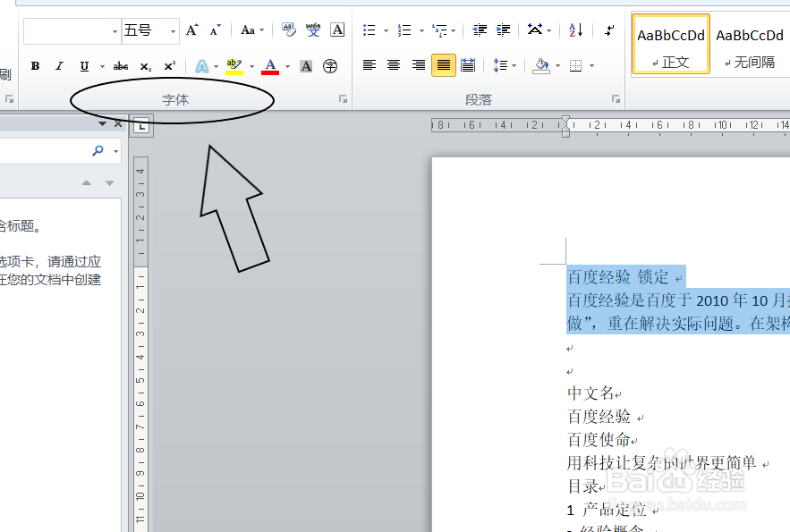
Task: Click the Numbering list icon
Action: click(x=404, y=30)
